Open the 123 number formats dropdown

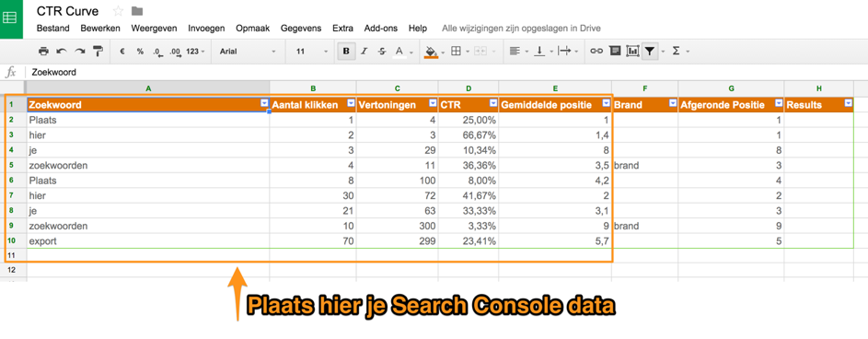coord(195,52)
